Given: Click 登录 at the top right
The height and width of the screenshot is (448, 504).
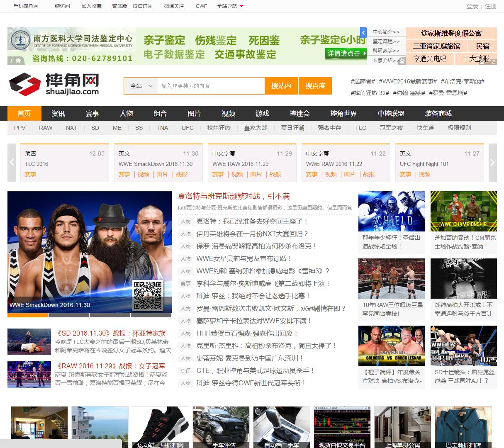Looking at the screenshot, I should [x=472, y=6].
